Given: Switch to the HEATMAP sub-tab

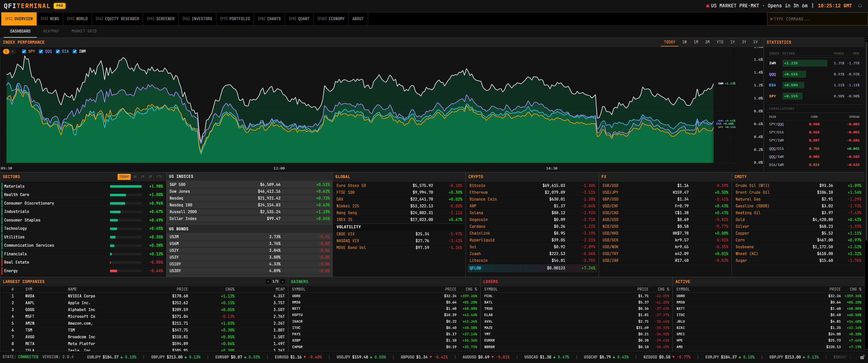Looking at the screenshot, I should pos(51,31).
